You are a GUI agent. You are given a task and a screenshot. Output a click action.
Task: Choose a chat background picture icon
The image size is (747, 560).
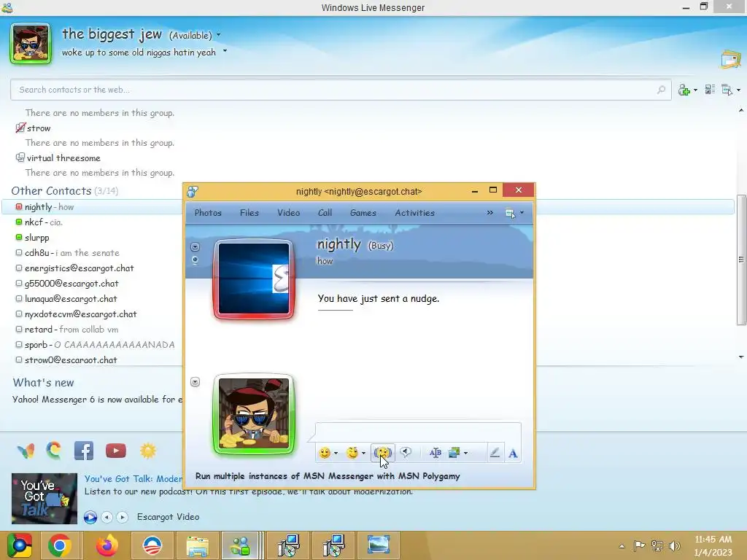pos(454,453)
